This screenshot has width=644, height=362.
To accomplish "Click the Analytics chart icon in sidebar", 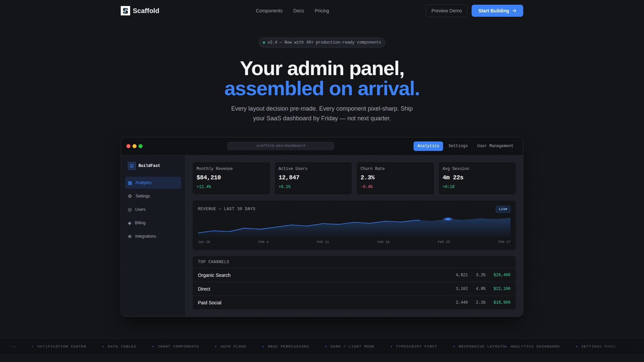I will 130,183.
